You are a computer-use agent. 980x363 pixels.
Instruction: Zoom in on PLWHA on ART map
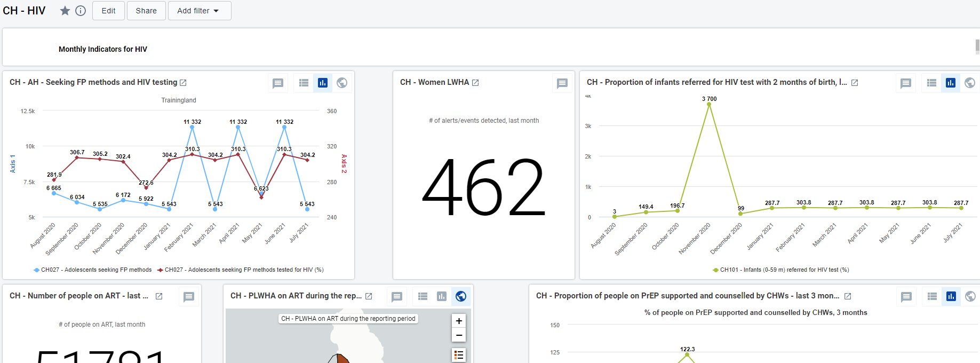459,321
